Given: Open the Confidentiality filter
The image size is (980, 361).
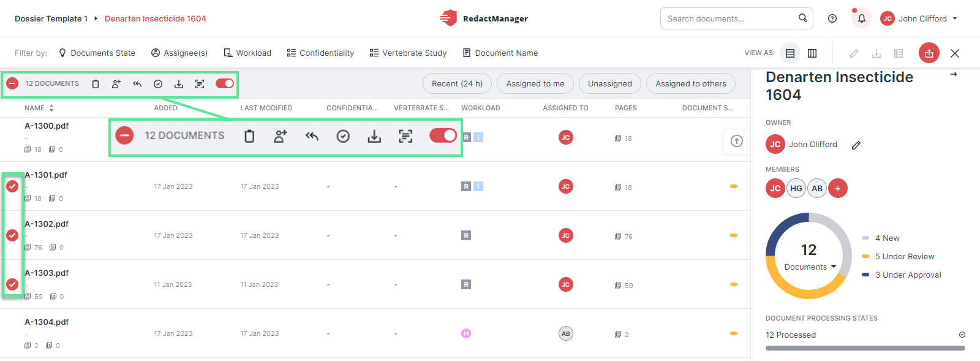Looking at the screenshot, I should [x=320, y=53].
